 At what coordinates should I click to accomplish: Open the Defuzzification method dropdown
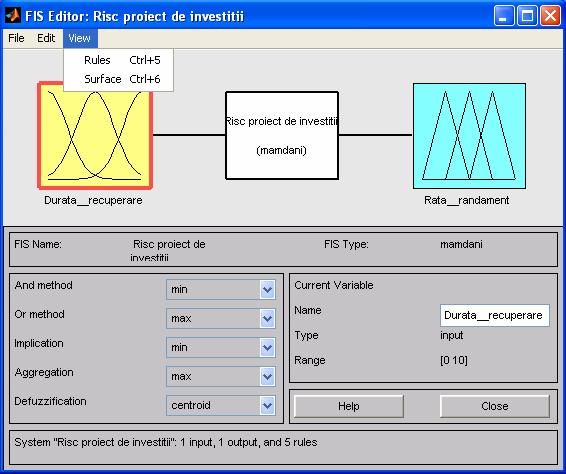221,405
